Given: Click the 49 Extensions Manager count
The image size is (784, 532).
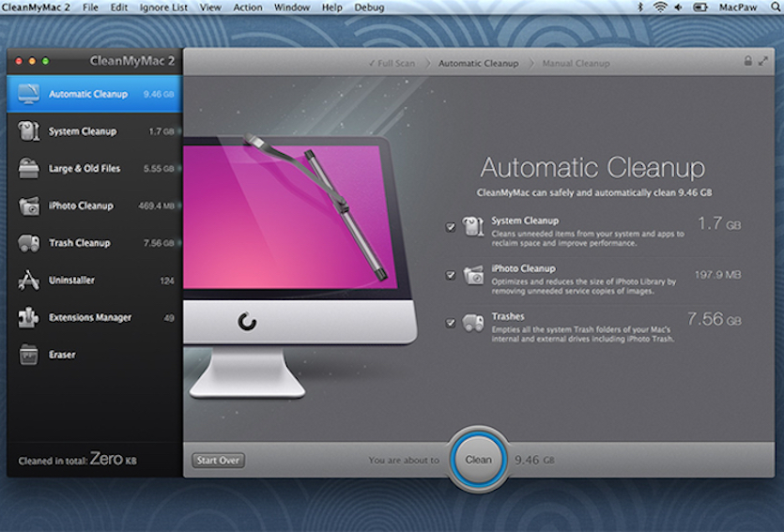Looking at the screenshot, I should pos(169,318).
